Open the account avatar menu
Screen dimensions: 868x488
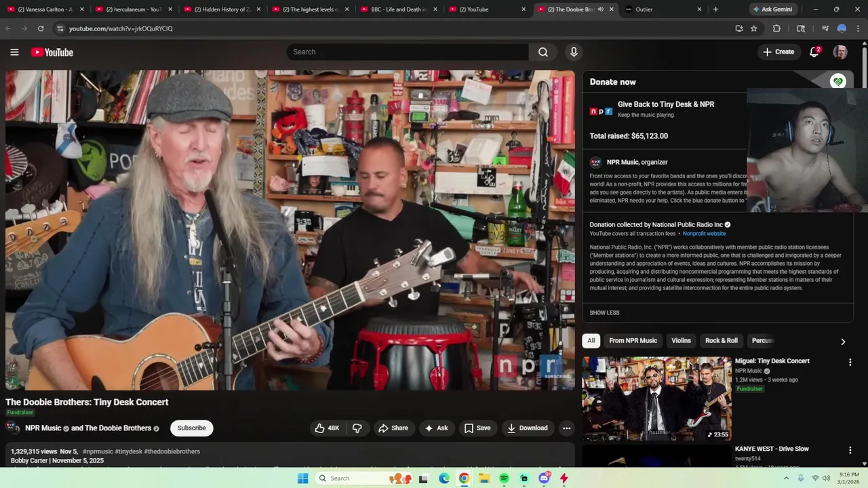(x=840, y=52)
